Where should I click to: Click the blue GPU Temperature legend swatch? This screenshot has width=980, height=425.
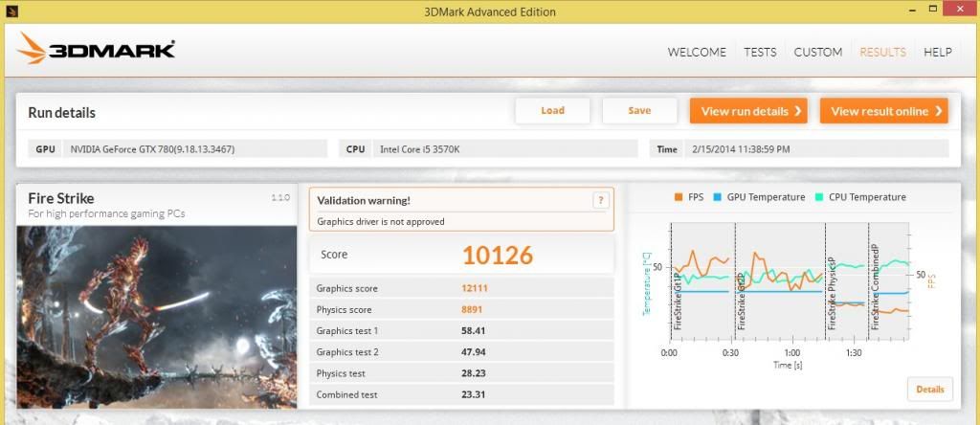717,197
